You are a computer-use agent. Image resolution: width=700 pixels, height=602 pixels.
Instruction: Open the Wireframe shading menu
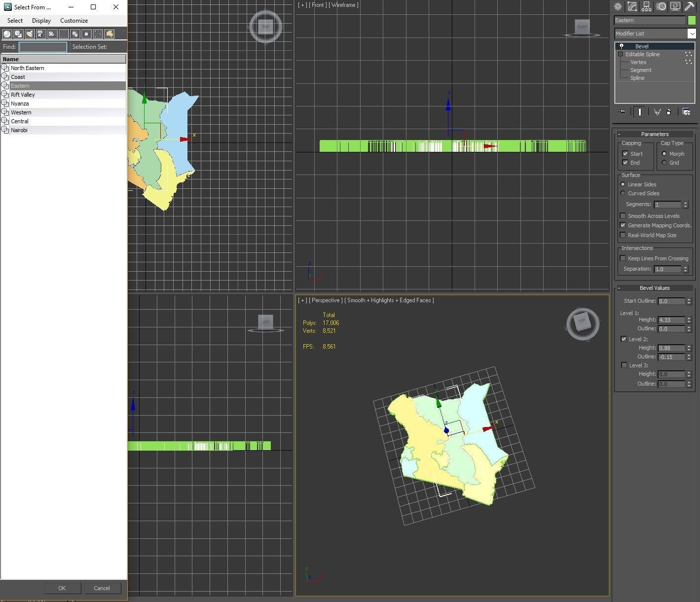tap(343, 5)
